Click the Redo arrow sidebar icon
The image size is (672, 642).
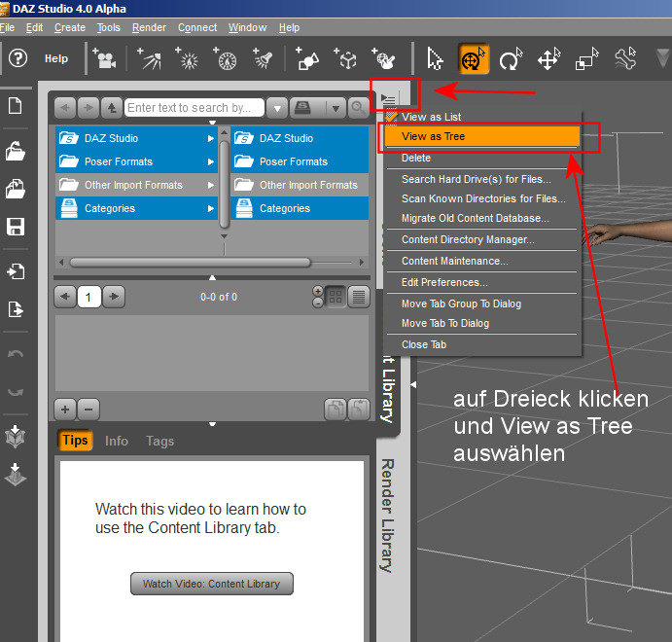[x=16, y=392]
